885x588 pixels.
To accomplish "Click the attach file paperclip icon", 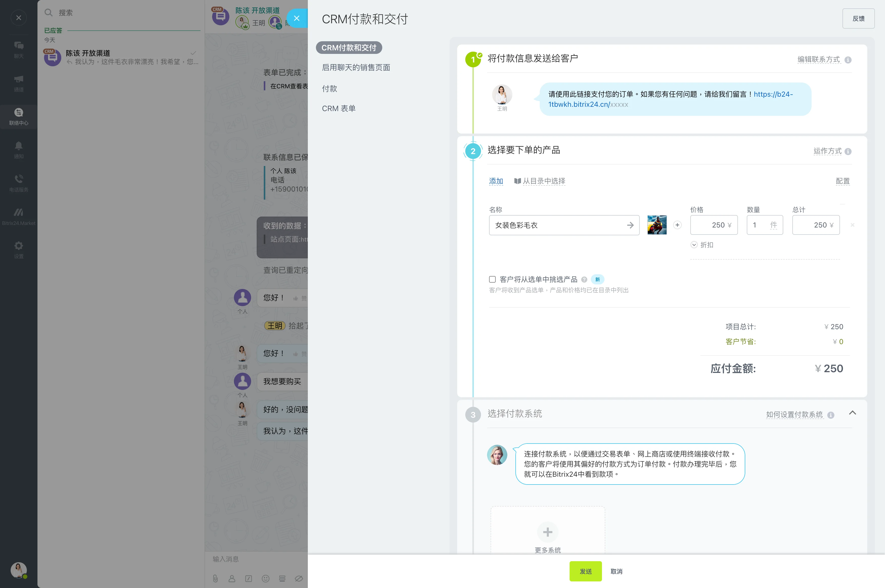I will pos(215,578).
